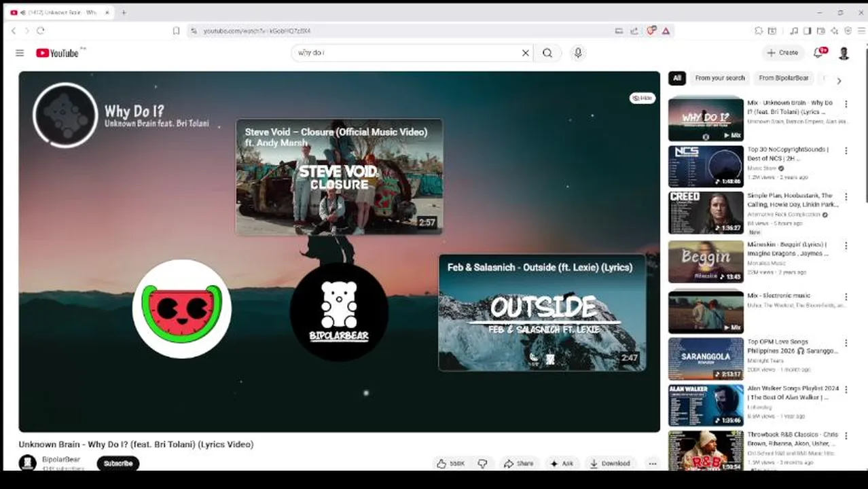Click the magnifier search button

547,53
